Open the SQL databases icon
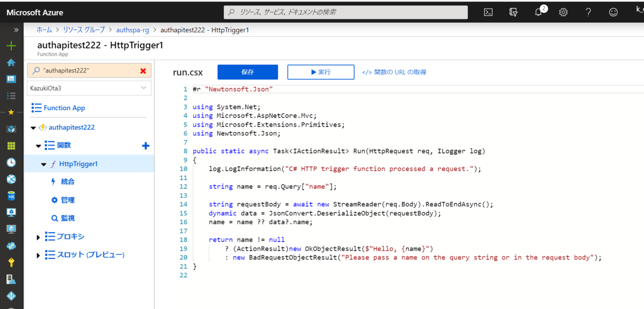Screen dimensions: 644x309 click(11, 196)
